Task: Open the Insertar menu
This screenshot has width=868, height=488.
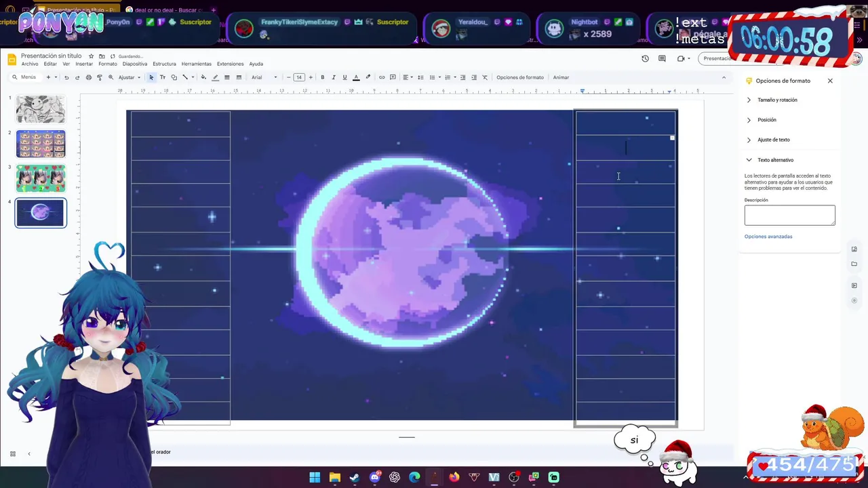Action: point(84,64)
